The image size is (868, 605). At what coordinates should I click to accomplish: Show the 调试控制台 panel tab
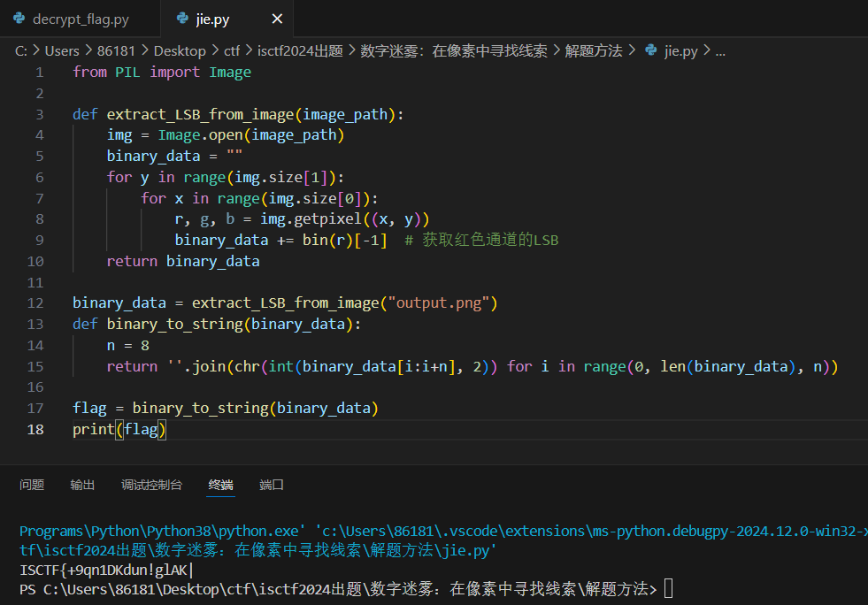pos(151,485)
